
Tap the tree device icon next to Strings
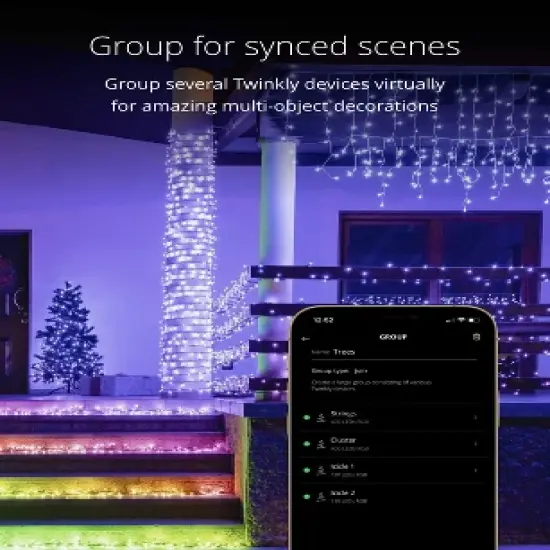321,418
